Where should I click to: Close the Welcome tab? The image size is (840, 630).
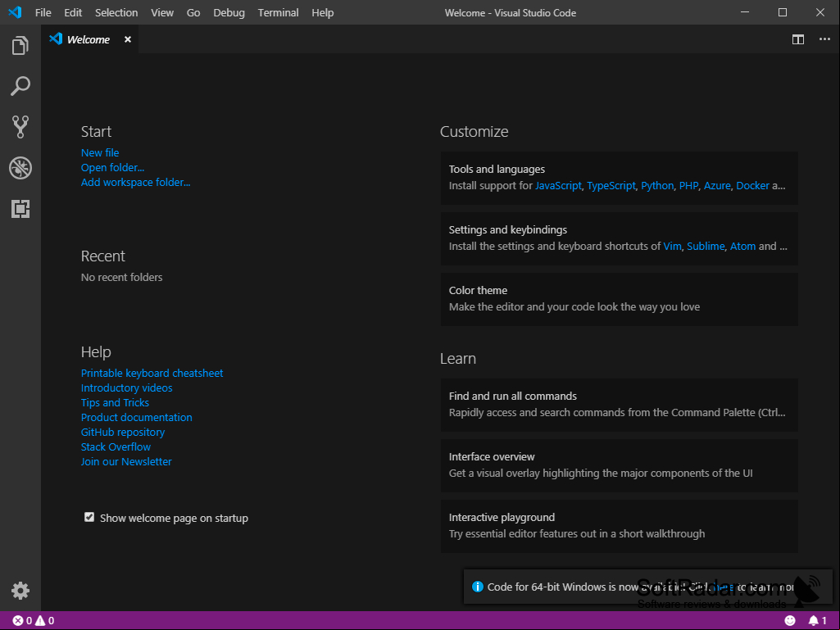(x=128, y=39)
